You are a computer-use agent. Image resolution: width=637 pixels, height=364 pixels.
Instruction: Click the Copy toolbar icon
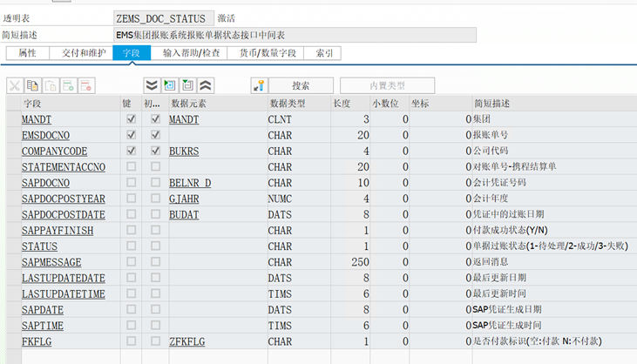coord(32,85)
